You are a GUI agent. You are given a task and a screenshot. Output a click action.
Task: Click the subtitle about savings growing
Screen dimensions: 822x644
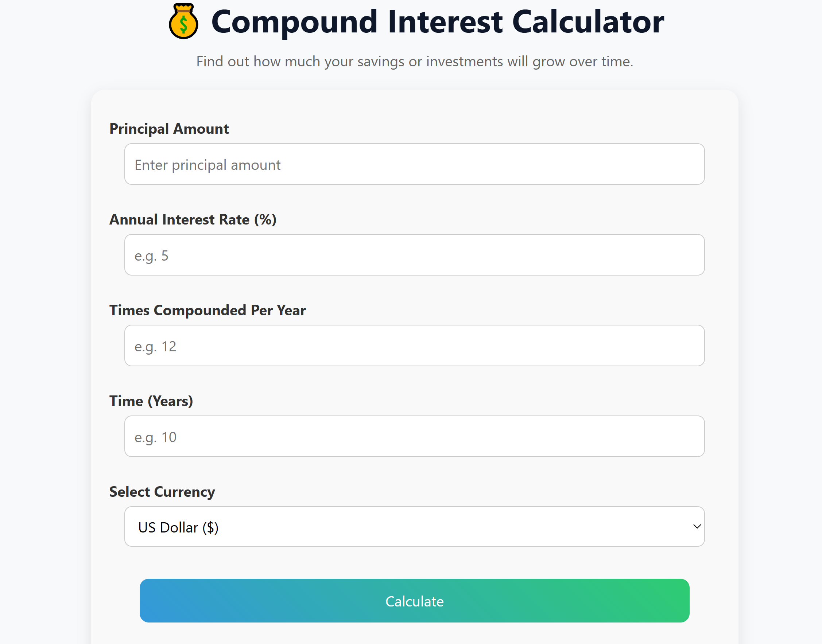(x=415, y=62)
